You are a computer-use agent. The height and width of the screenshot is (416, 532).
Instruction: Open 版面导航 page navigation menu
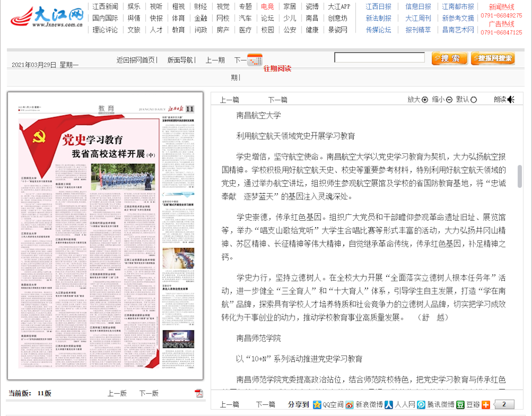181,60
